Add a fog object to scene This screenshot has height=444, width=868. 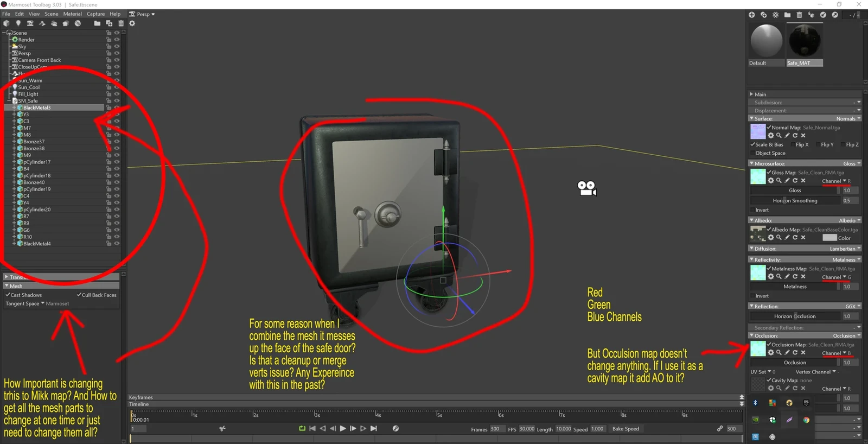coord(54,23)
